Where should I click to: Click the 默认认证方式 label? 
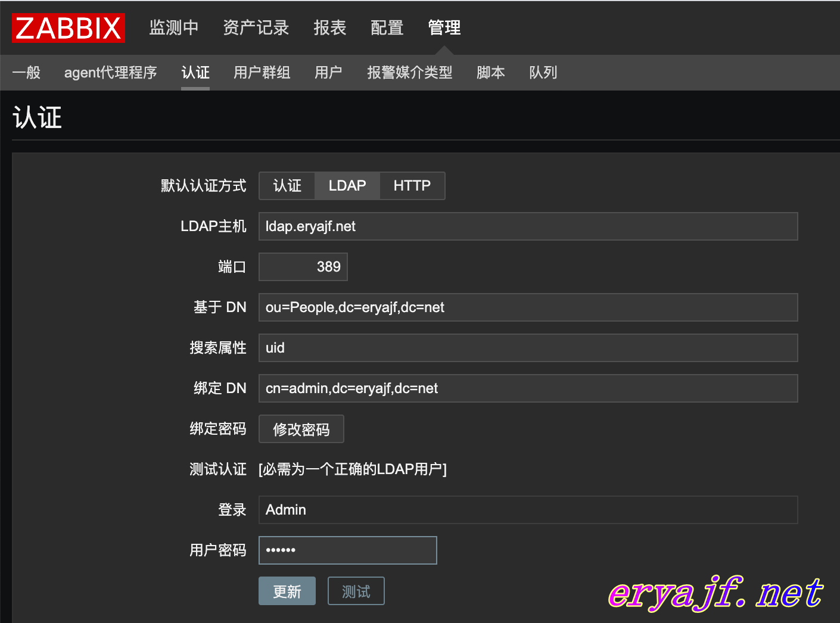pos(203,186)
